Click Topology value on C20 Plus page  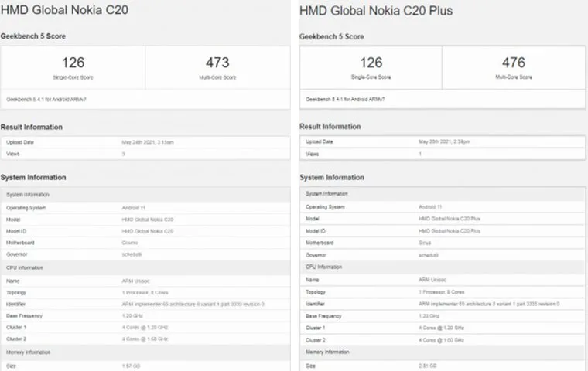pyautogui.click(x=441, y=292)
